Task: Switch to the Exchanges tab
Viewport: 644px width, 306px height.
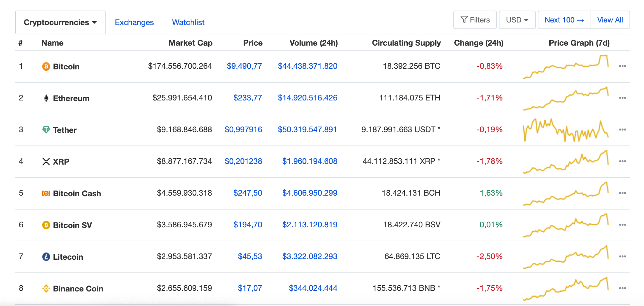Action: point(134,22)
